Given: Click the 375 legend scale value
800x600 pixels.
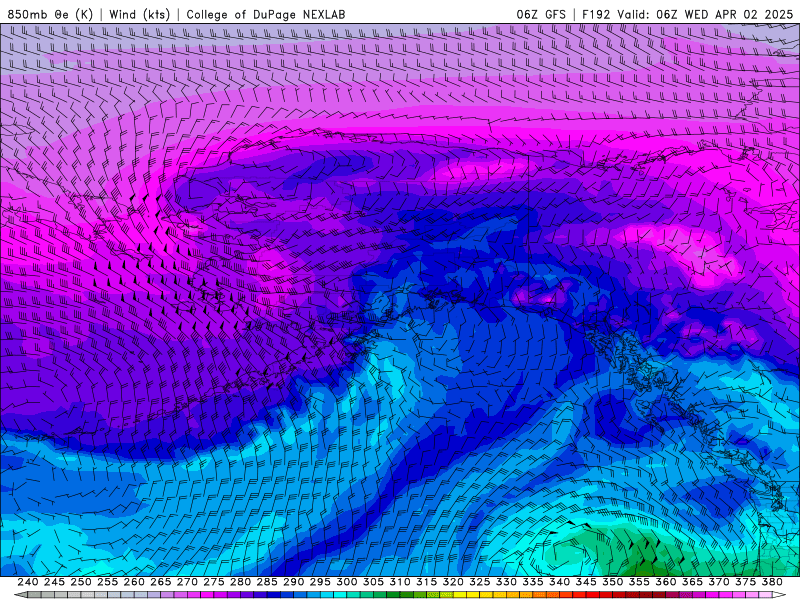Looking at the screenshot, I should [745, 582].
